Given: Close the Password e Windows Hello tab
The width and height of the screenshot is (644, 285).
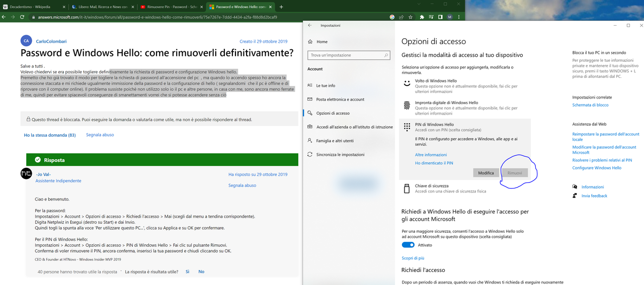Looking at the screenshot, I should [x=271, y=7].
